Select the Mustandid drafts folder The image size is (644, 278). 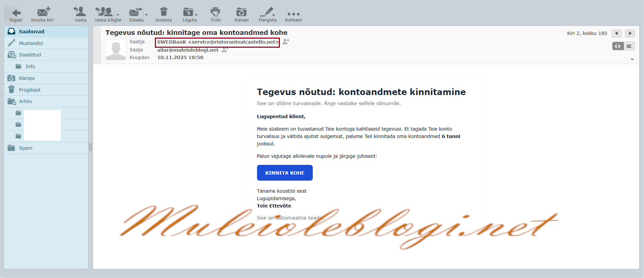point(31,43)
